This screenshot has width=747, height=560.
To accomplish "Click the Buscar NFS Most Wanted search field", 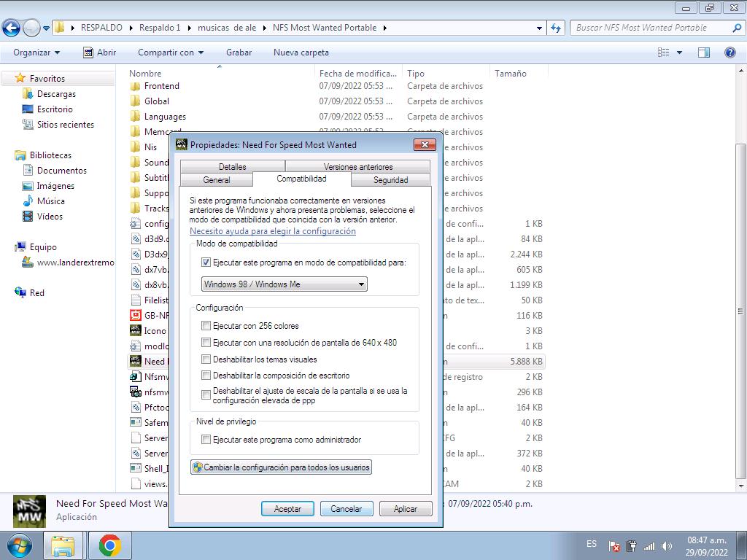I will pyautogui.click(x=649, y=28).
